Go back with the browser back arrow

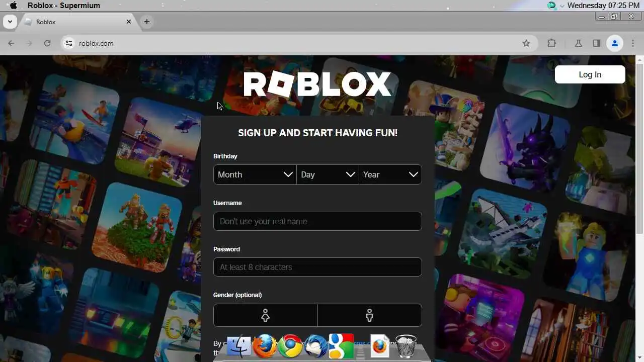11,43
